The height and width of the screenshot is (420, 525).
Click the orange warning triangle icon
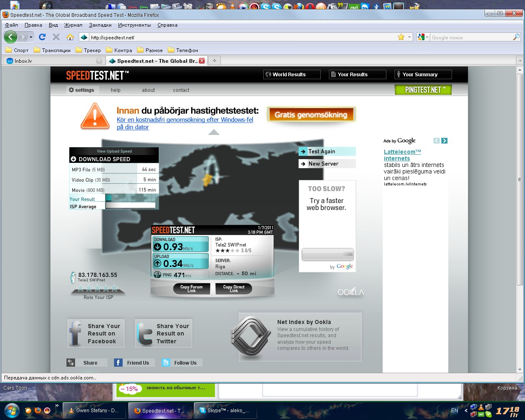(95, 116)
